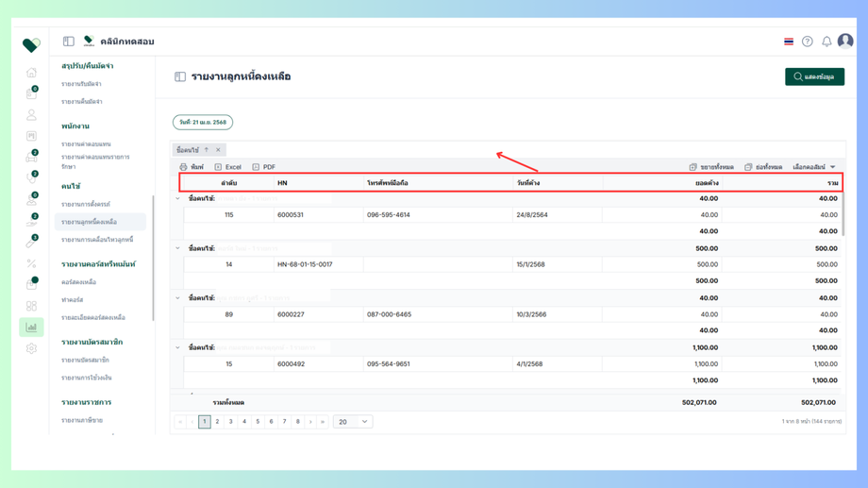Open the notifications bell

(x=826, y=42)
